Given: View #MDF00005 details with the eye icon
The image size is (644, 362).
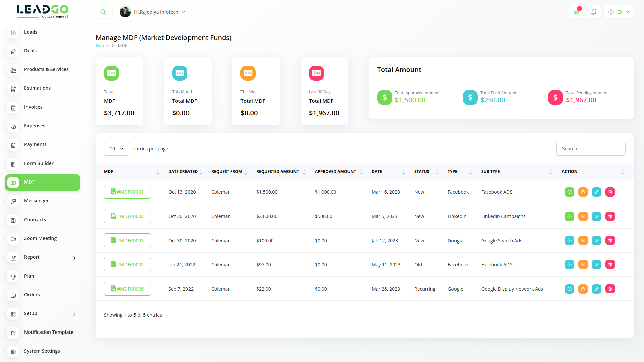Looking at the screenshot, I should point(583,289).
